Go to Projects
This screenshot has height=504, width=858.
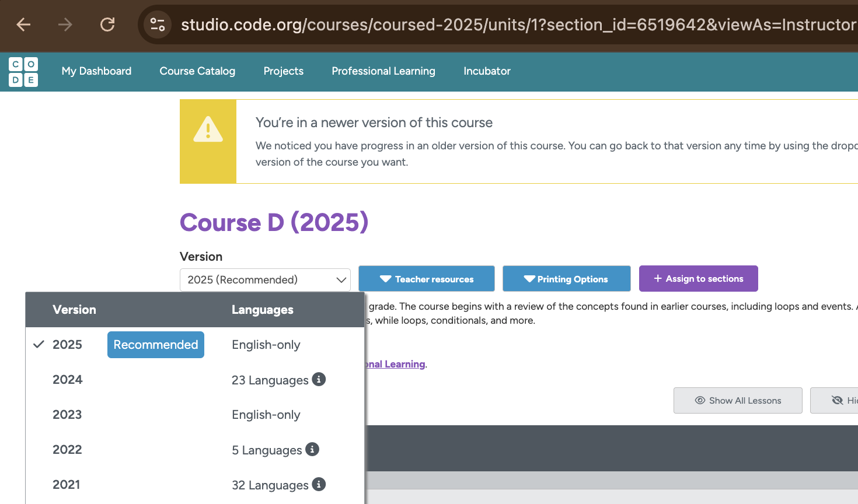point(284,71)
